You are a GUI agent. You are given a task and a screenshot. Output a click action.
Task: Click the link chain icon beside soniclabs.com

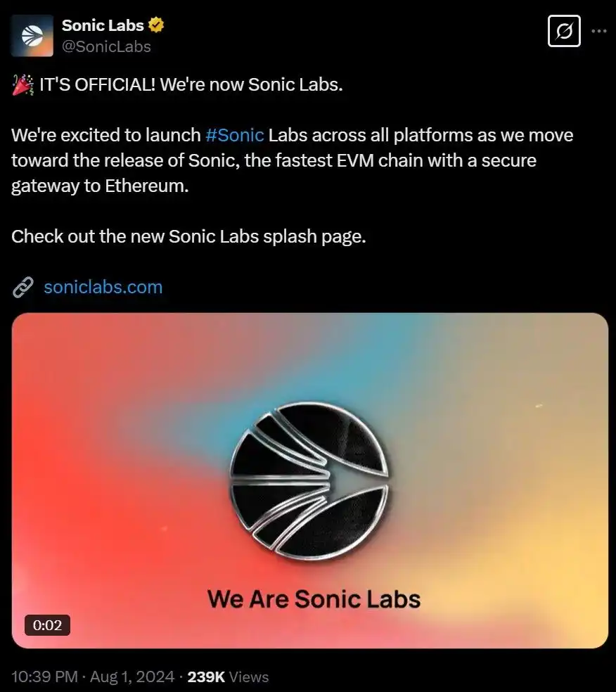23,287
